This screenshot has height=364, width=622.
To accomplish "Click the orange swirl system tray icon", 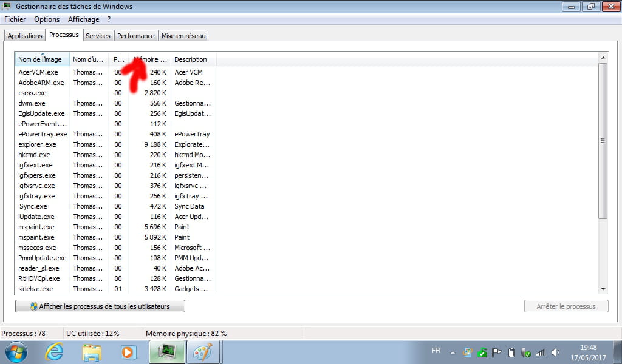I will pyautogui.click(x=467, y=352).
